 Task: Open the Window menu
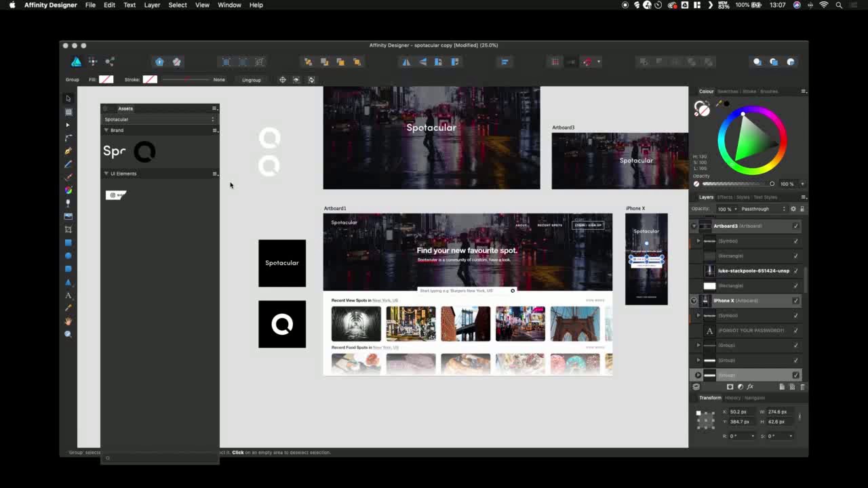click(x=229, y=5)
